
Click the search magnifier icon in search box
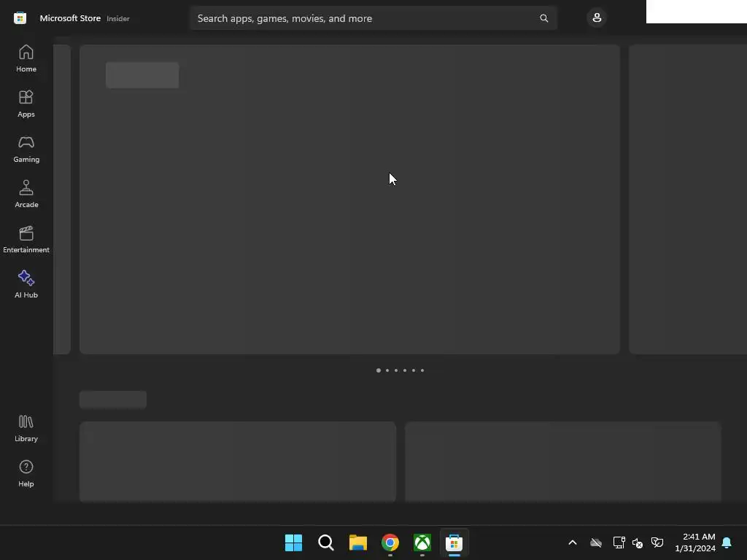click(543, 18)
